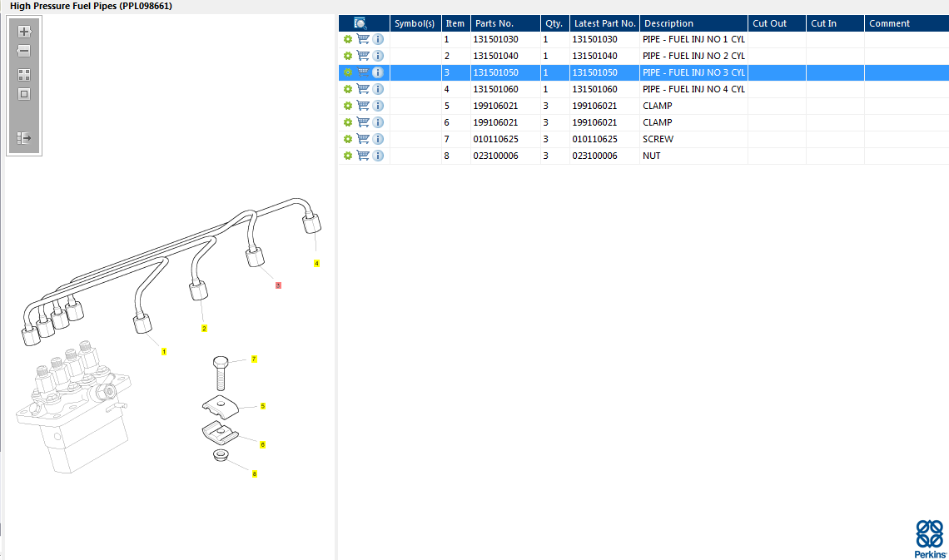Add part 131501050 to cart
Viewport: 949px width, 560px height.
363,72
